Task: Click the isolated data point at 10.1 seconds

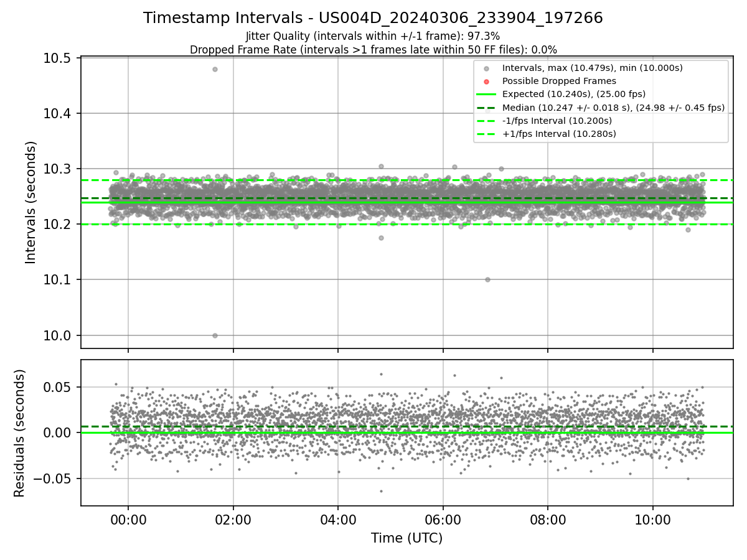Action: (x=487, y=279)
